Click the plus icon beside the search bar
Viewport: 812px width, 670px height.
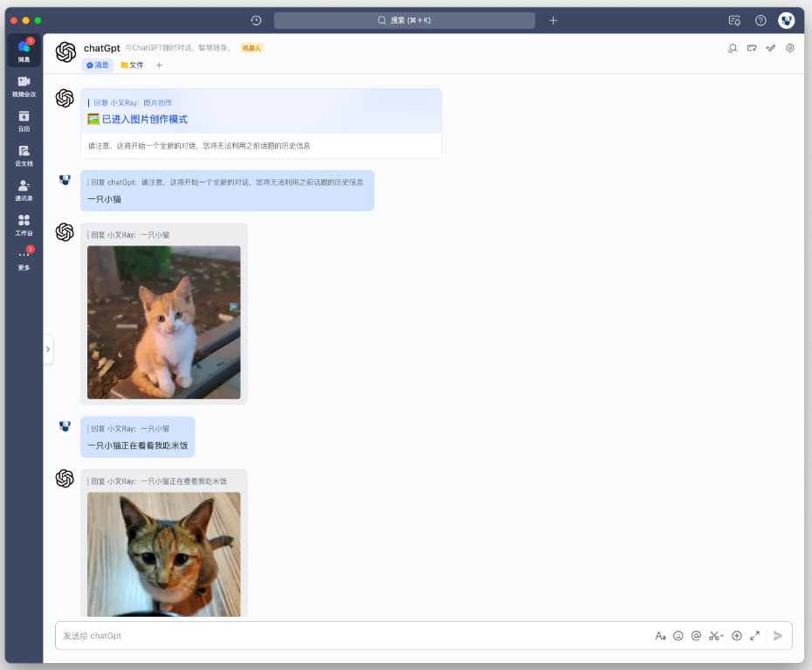point(553,20)
